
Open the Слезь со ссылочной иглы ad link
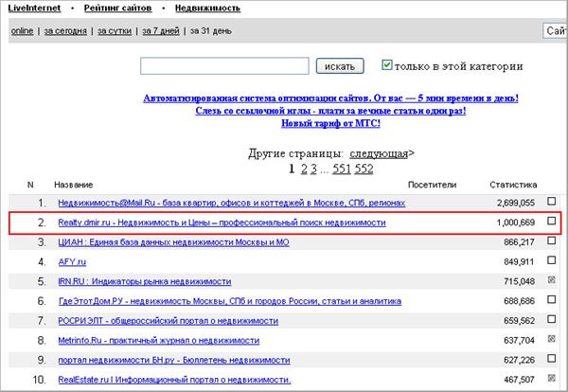330,111
